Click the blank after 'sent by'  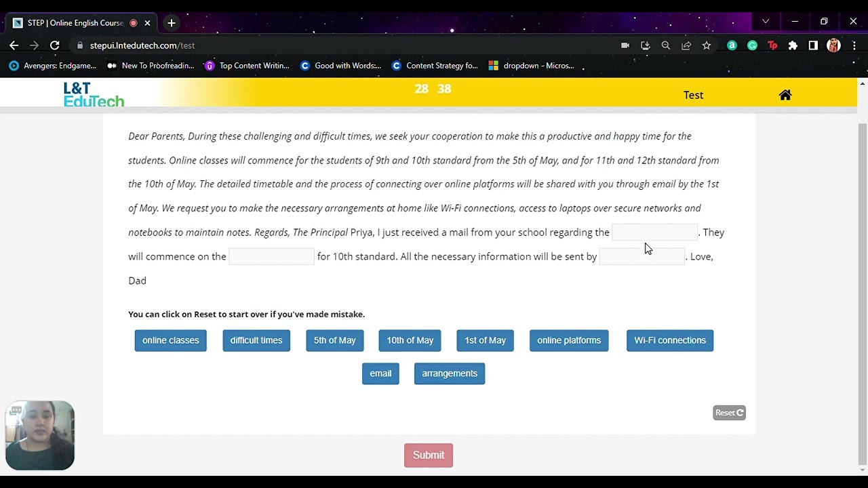pyautogui.click(x=642, y=256)
